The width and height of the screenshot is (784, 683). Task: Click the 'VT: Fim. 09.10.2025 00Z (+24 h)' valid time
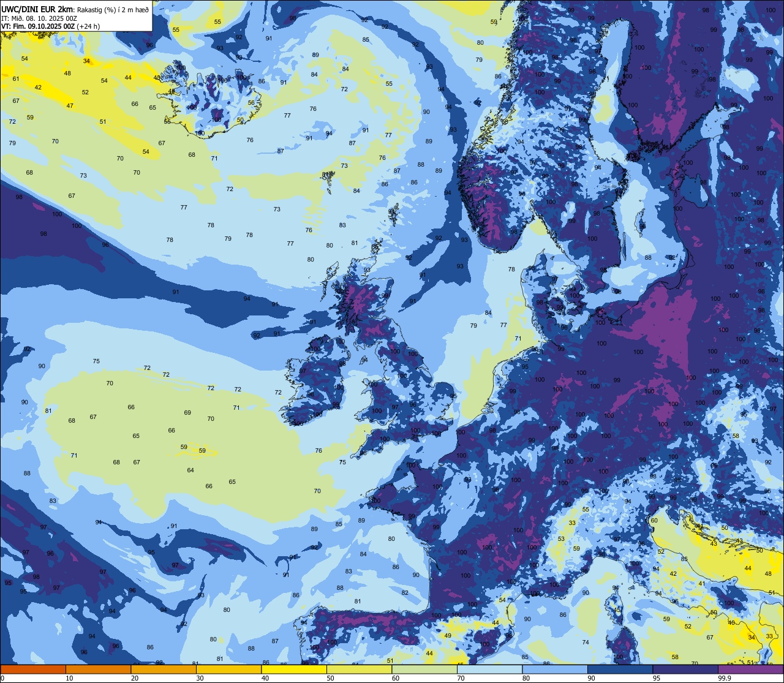tap(50, 26)
